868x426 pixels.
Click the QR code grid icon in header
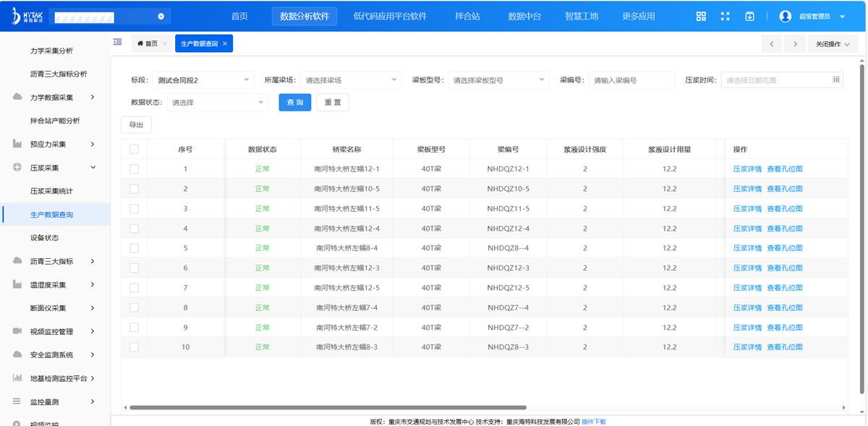pyautogui.click(x=701, y=17)
